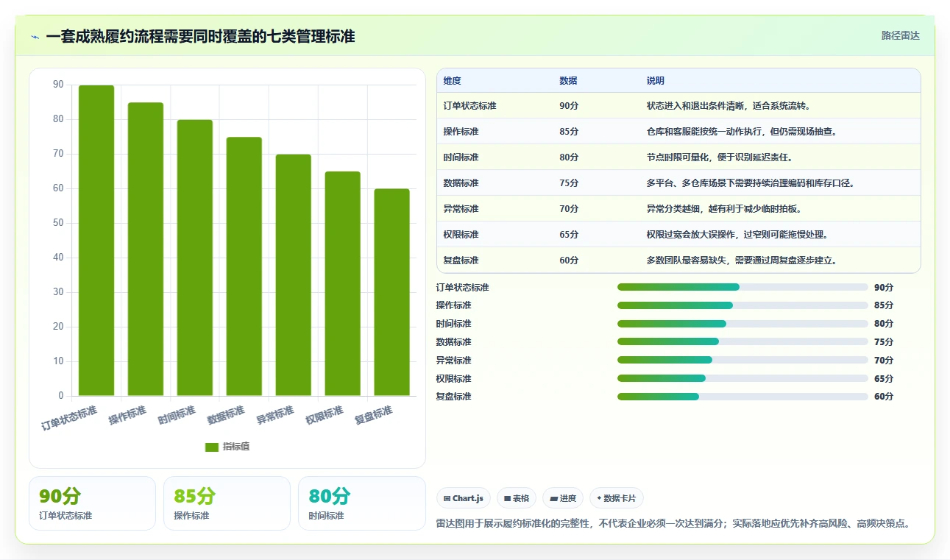Click the 数据 table column header
This screenshot has width=950, height=560.
pyautogui.click(x=568, y=81)
